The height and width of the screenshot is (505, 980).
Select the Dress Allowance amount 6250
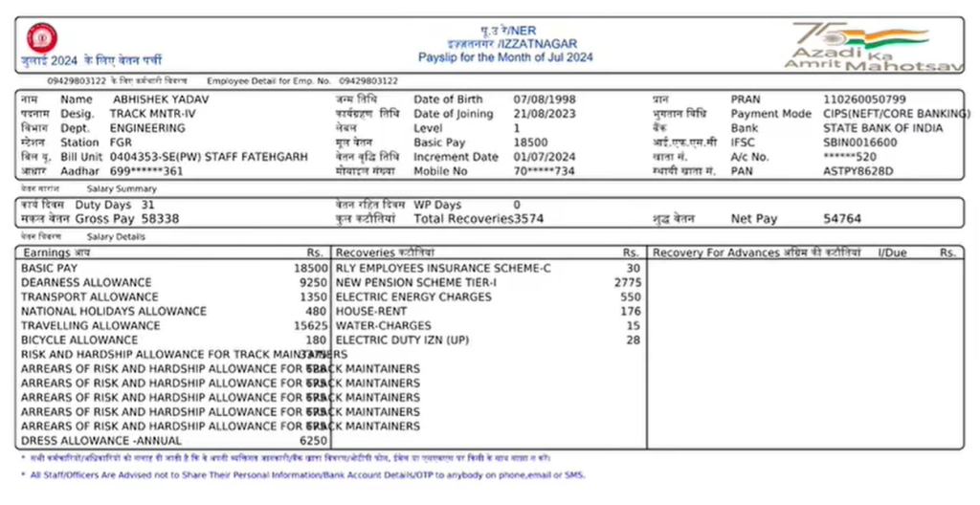[313, 441]
